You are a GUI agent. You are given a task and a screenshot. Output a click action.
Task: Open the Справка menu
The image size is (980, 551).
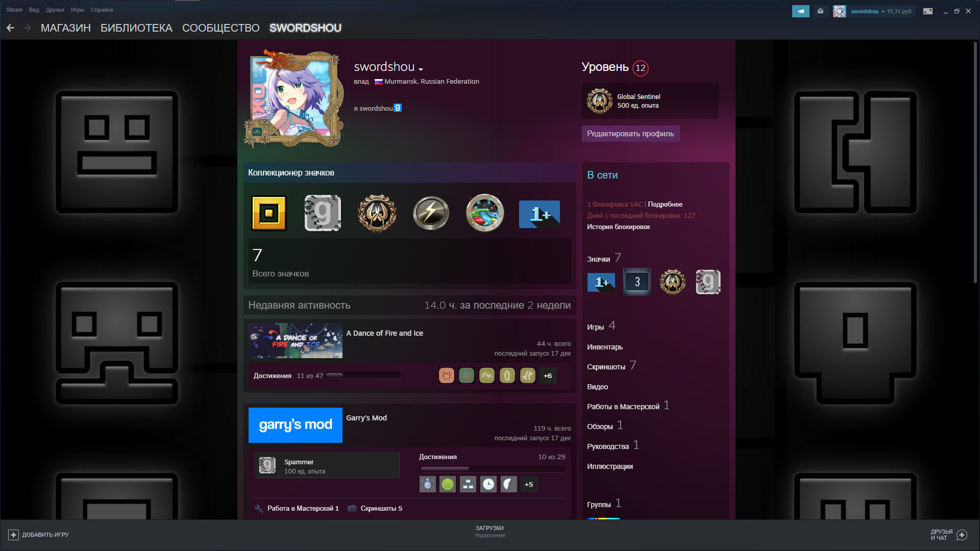click(102, 10)
